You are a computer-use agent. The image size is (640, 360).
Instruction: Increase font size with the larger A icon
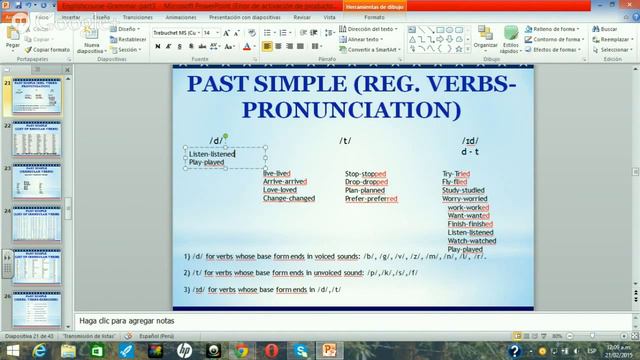point(227,33)
